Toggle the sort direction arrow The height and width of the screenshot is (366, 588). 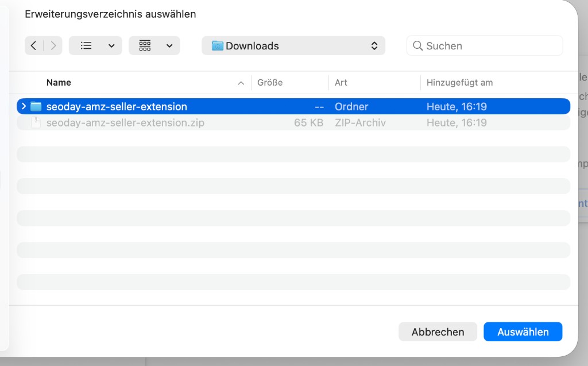tap(241, 83)
